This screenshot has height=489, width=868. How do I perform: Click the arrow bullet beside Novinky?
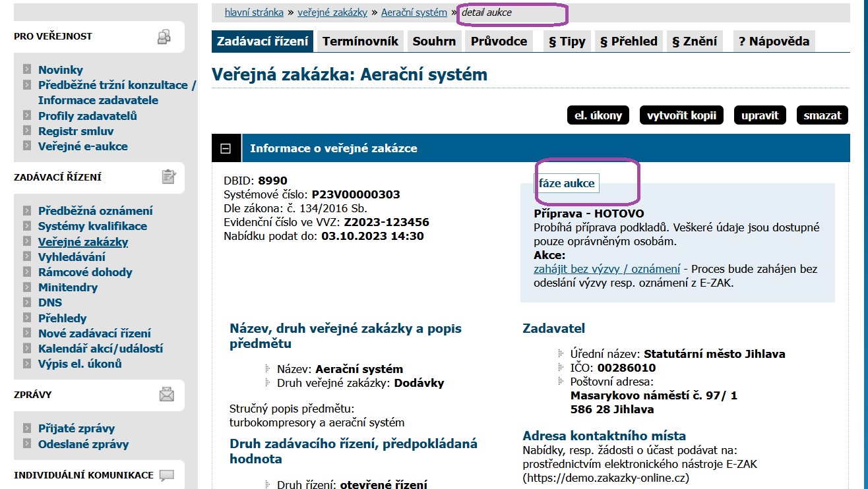[x=27, y=69]
